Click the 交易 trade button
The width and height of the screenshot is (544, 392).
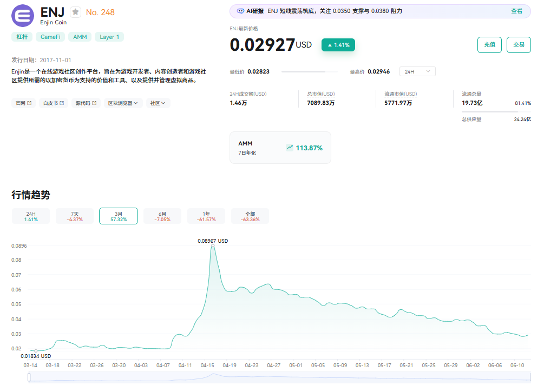[519, 45]
